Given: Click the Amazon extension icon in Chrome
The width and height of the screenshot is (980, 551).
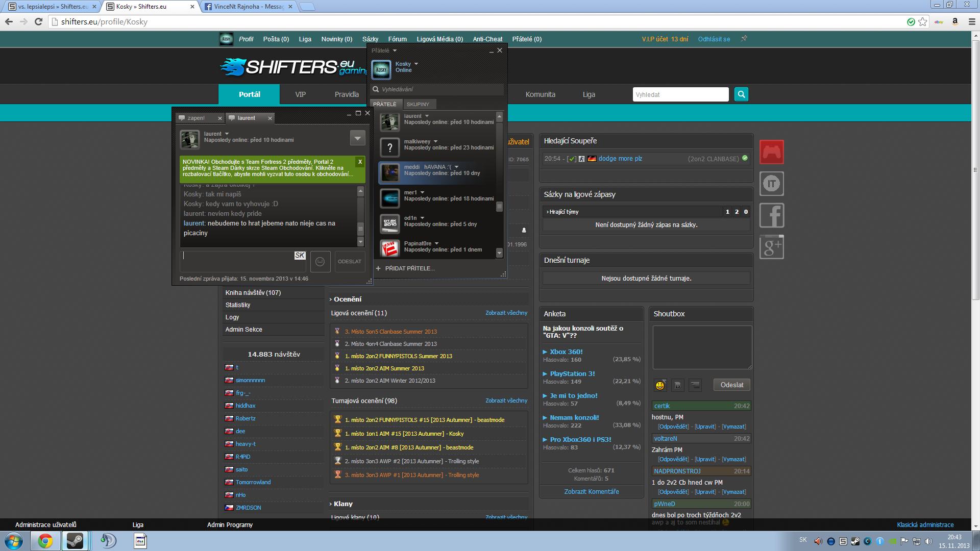Looking at the screenshot, I should (955, 21).
